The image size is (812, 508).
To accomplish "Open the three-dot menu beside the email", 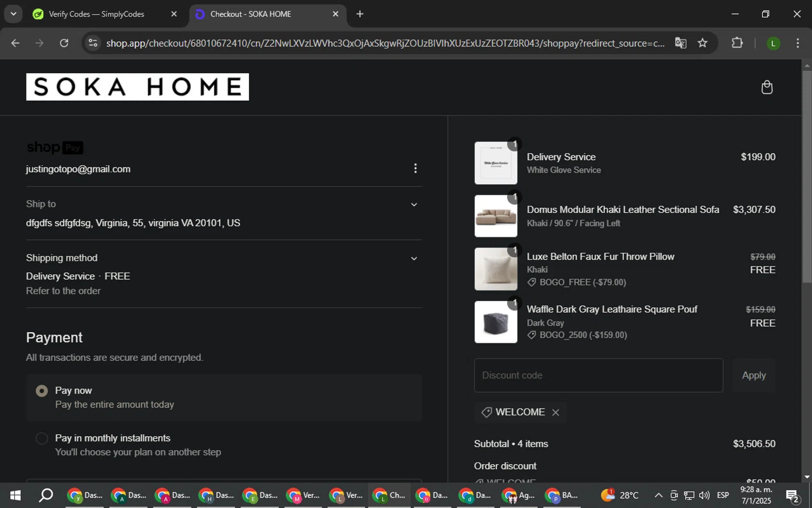I will [x=415, y=168].
